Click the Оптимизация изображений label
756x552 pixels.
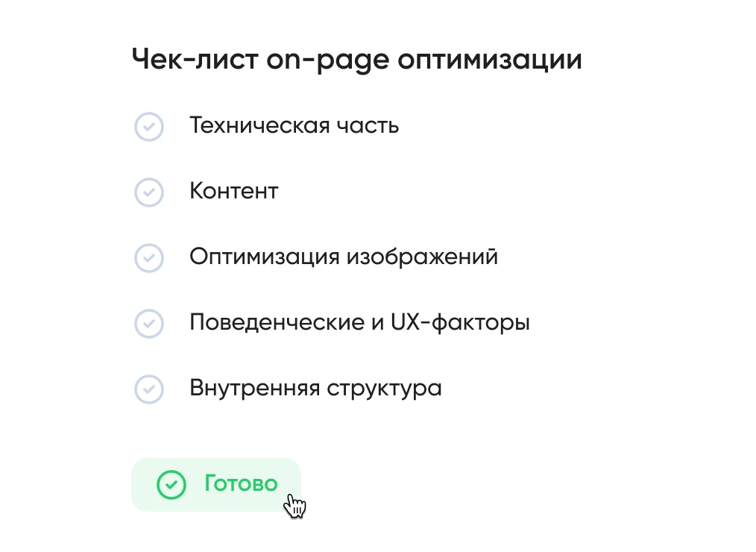click(x=343, y=257)
